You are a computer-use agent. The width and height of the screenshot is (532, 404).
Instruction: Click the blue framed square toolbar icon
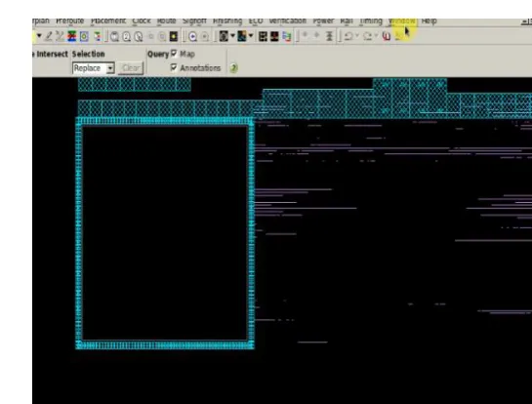tap(84, 36)
